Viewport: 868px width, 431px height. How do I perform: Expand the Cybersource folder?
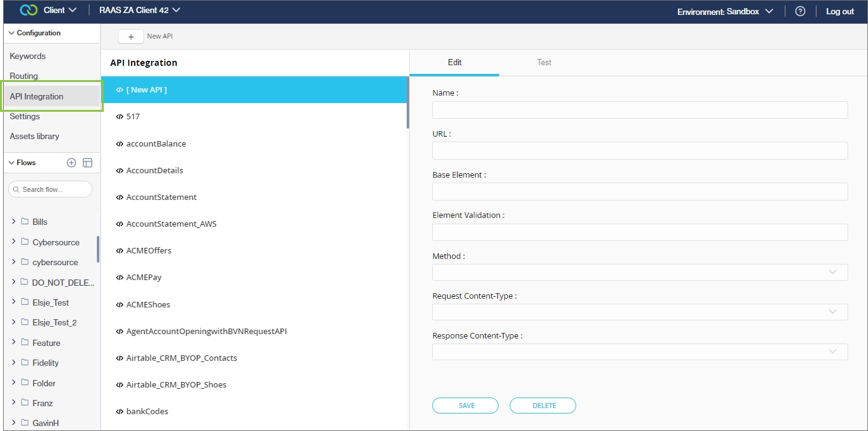click(x=14, y=242)
